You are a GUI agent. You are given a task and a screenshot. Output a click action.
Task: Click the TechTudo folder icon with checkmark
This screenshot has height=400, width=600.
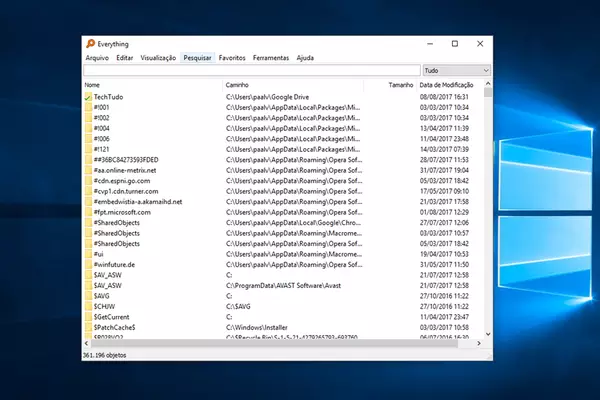[88, 97]
